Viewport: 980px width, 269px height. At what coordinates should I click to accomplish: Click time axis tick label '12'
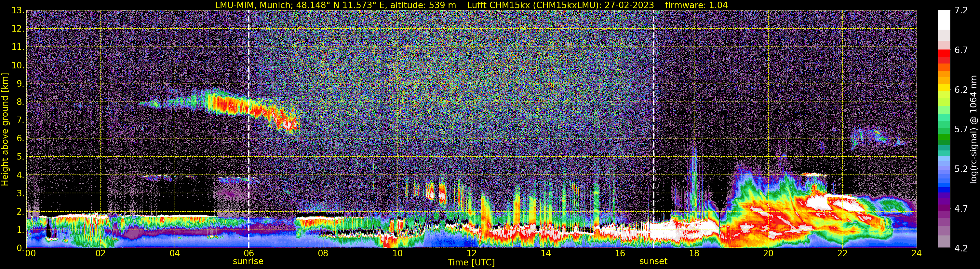(x=471, y=253)
